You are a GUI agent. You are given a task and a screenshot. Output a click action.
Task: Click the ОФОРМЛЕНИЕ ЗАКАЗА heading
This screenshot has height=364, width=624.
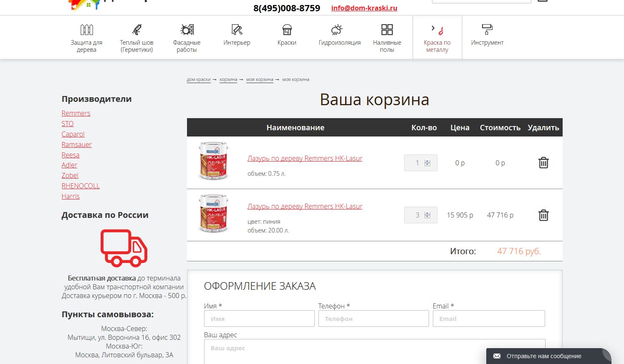point(260,286)
